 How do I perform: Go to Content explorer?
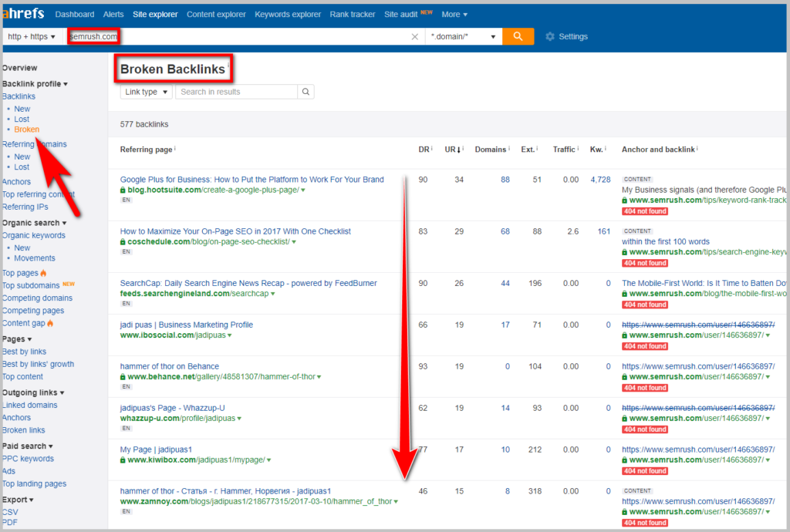tap(216, 15)
